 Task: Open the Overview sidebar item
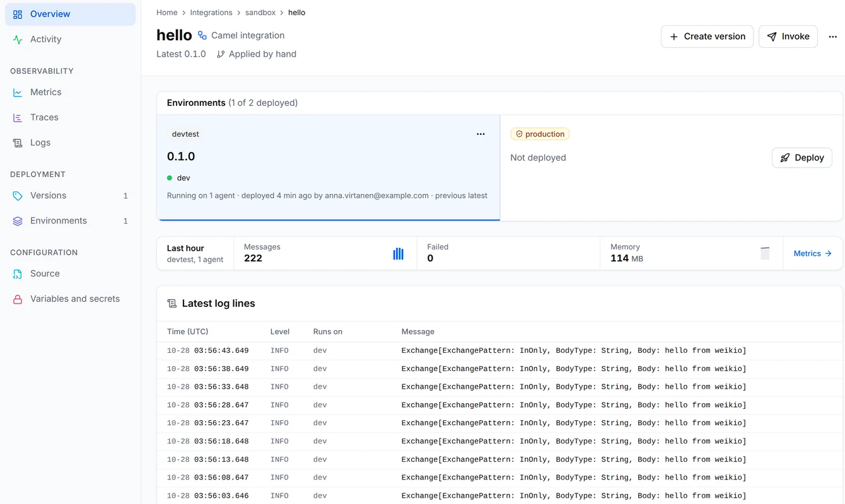tap(70, 14)
